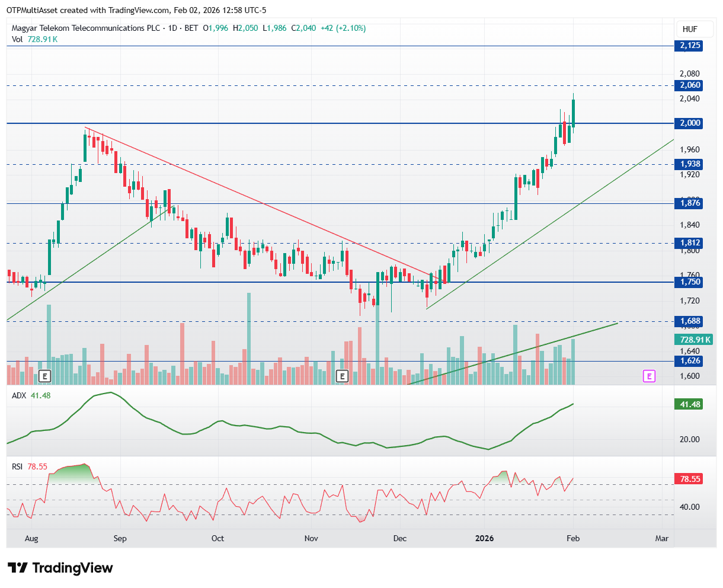The image size is (723, 588).
Task: Click the earnings E marker near August
Action: click(x=45, y=376)
